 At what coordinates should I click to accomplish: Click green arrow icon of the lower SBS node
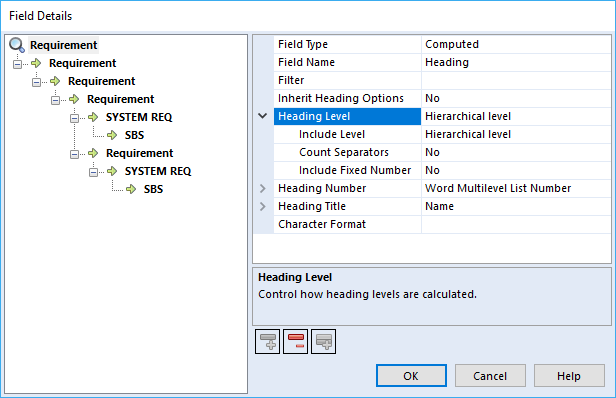point(131,189)
